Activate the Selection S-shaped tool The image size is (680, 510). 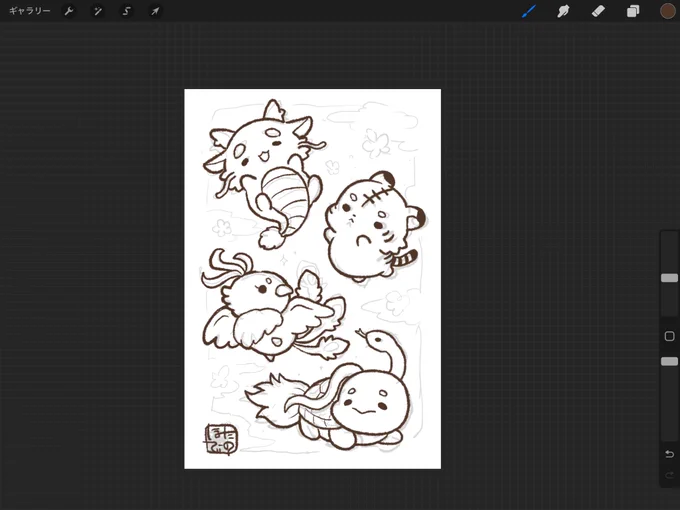tap(126, 11)
